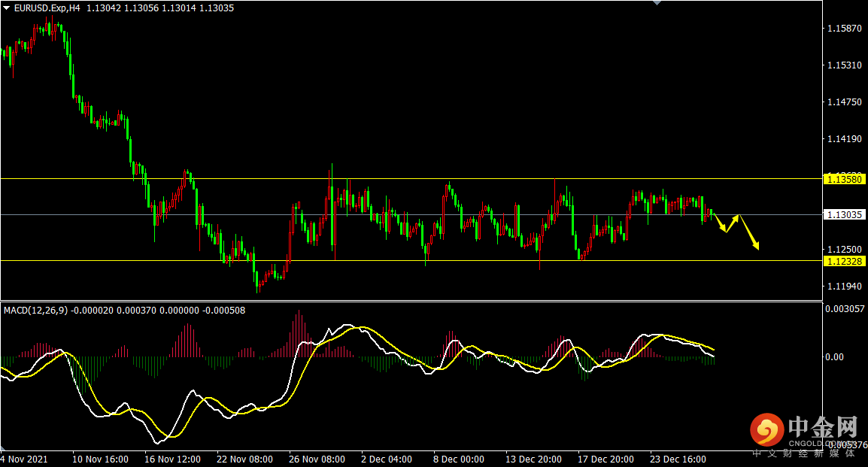Click the chart shift triangle at top
The image size is (868, 467).
tap(657, 3)
